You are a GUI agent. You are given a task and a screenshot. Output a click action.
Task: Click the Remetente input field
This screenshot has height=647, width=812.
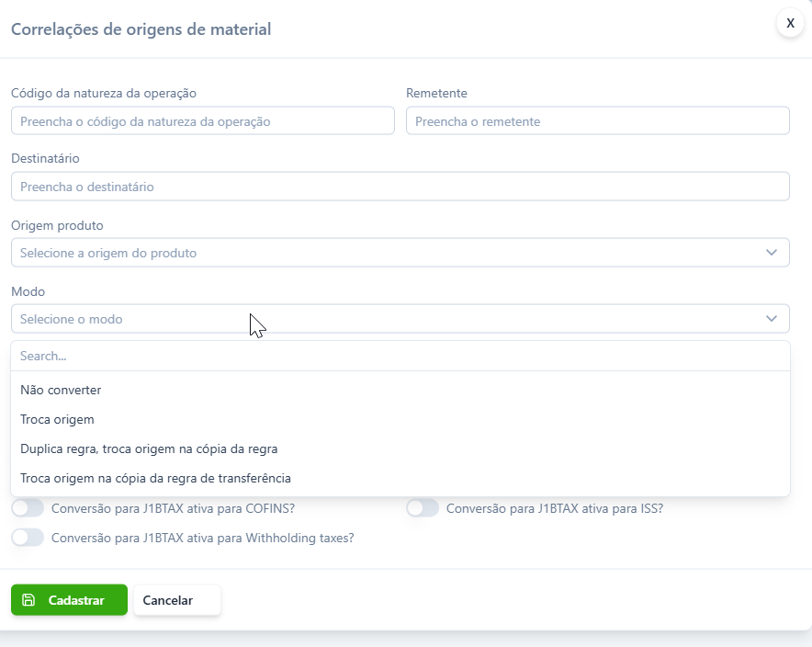(598, 121)
